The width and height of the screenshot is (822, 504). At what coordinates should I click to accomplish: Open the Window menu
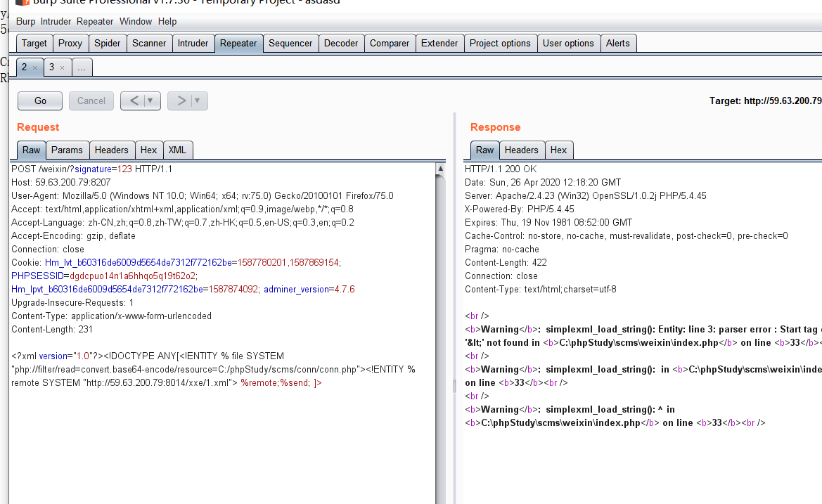click(x=135, y=22)
